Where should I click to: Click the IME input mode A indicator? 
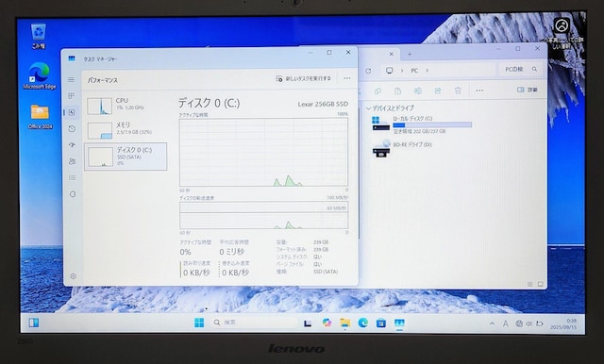tap(506, 324)
